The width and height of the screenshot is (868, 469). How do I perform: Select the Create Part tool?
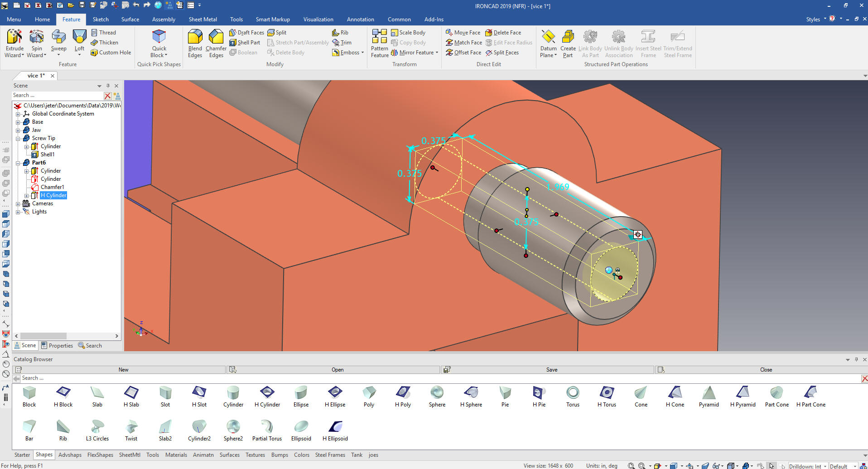tap(568, 43)
